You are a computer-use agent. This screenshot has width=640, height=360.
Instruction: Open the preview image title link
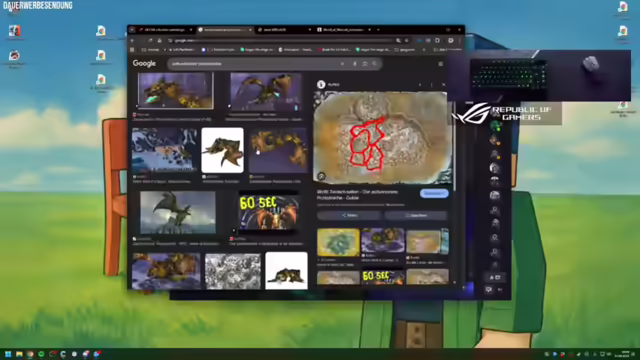(x=358, y=194)
